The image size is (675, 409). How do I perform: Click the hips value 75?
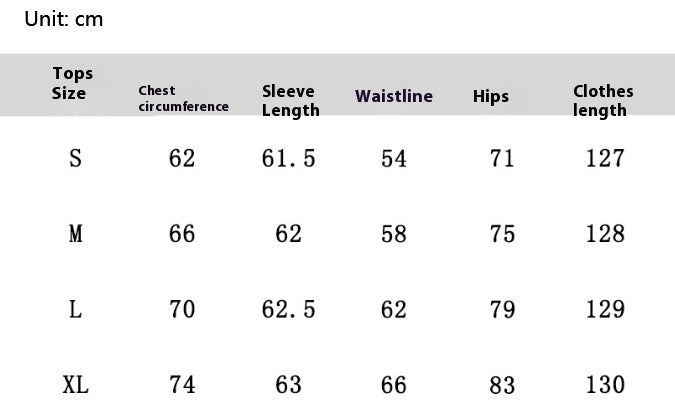[502, 234]
